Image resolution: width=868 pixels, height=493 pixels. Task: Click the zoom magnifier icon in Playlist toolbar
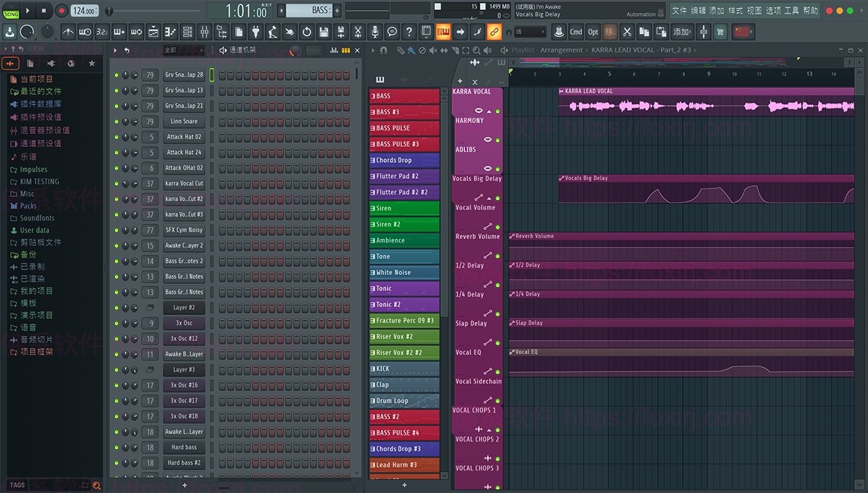(x=476, y=50)
